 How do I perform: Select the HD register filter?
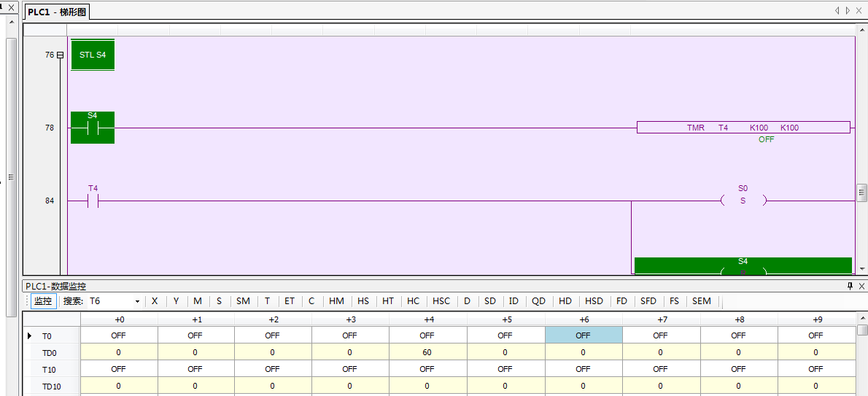[x=565, y=301]
